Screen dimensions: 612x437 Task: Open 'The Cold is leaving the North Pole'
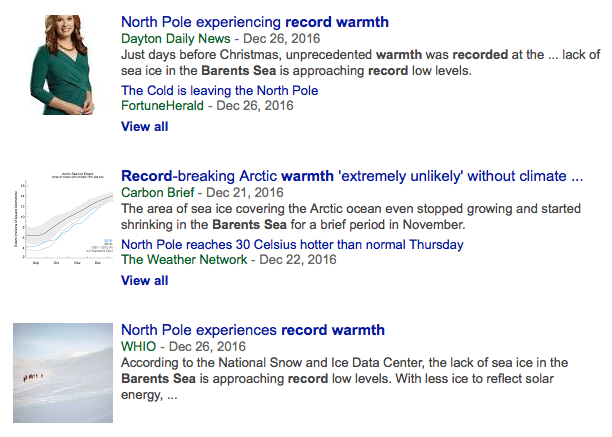[220, 91]
